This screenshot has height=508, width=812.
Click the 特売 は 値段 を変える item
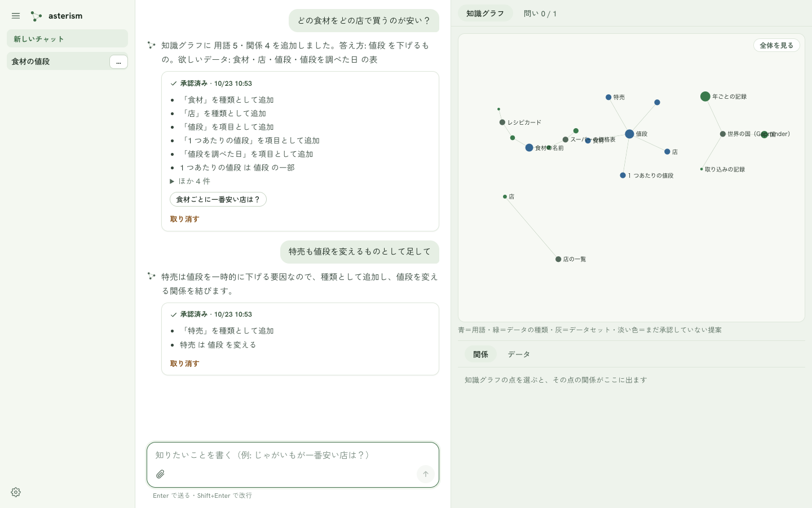click(218, 345)
